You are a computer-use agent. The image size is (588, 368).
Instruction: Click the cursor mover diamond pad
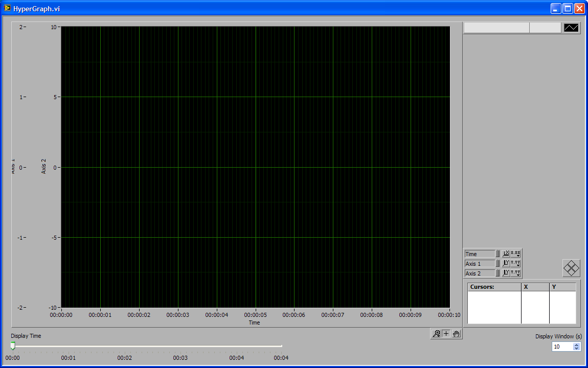(x=571, y=268)
